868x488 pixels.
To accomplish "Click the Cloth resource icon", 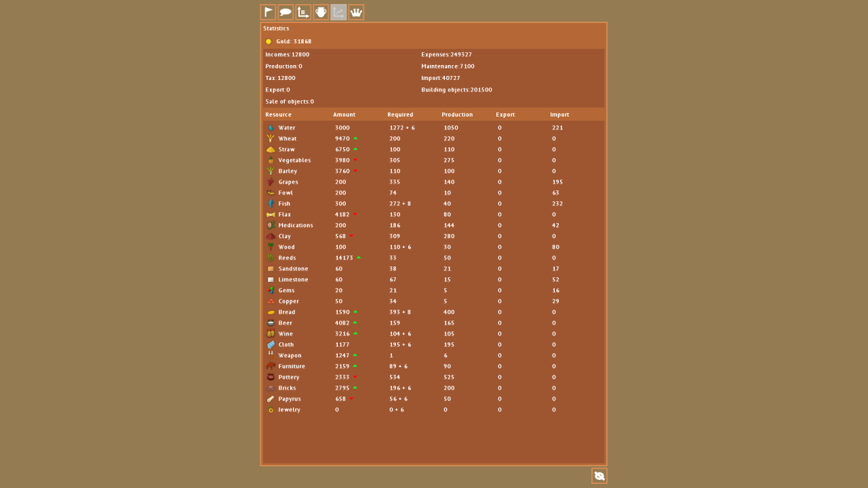I will 271,344.
